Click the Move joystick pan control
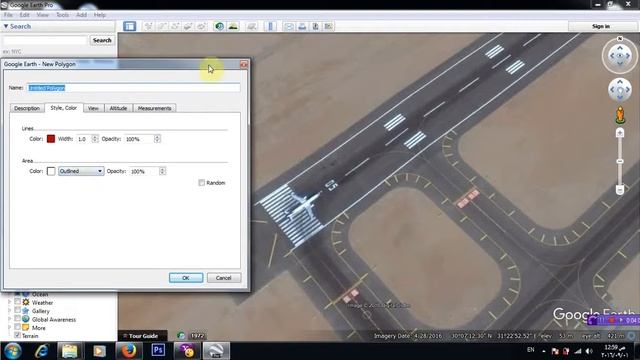This screenshot has height=360, width=640. tap(620, 90)
